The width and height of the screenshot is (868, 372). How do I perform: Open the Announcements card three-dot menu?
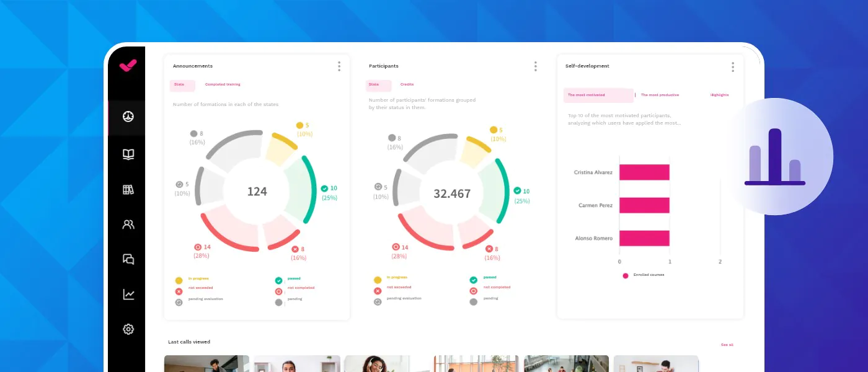pyautogui.click(x=339, y=66)
